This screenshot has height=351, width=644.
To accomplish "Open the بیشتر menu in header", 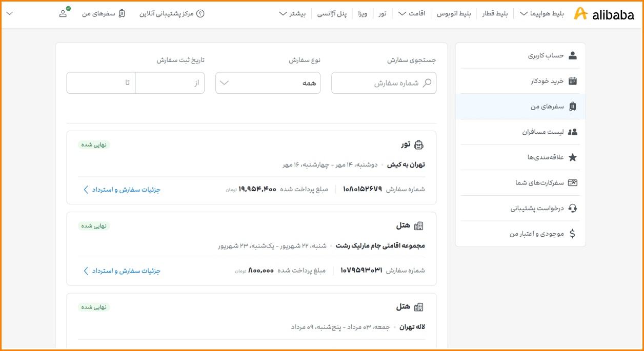I will [292, 14].
